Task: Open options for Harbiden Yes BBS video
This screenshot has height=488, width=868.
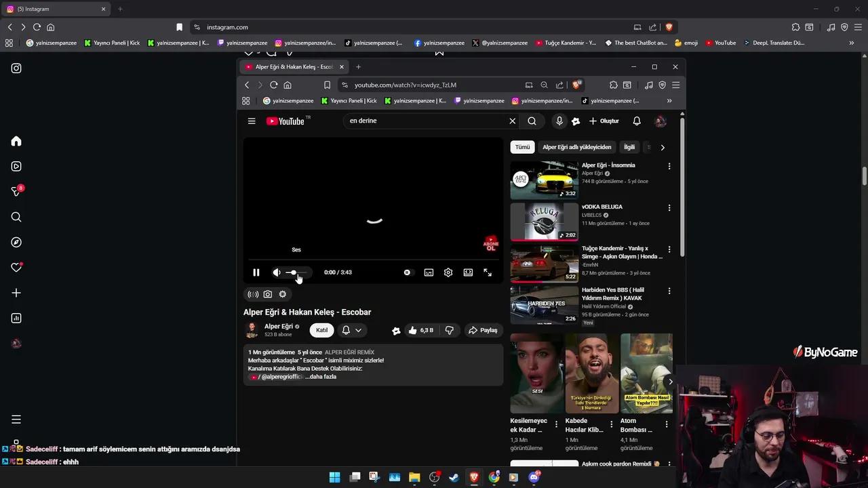Action: (x=669, y=291)
